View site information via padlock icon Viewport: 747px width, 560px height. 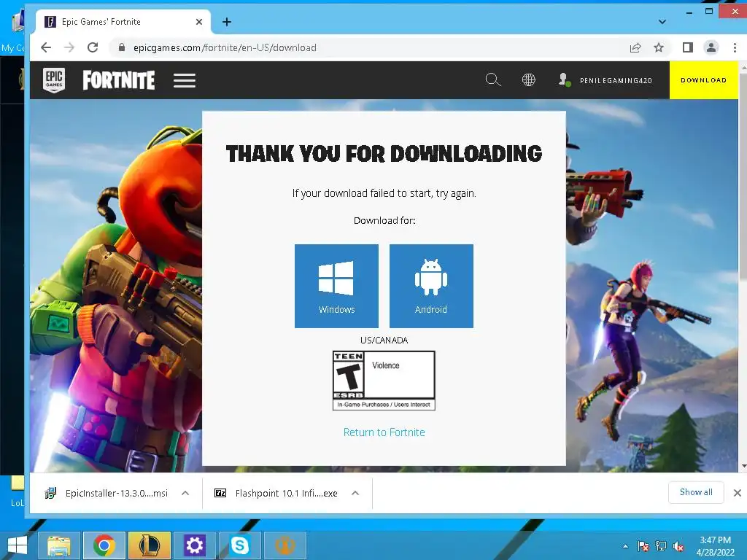point(122,47)
